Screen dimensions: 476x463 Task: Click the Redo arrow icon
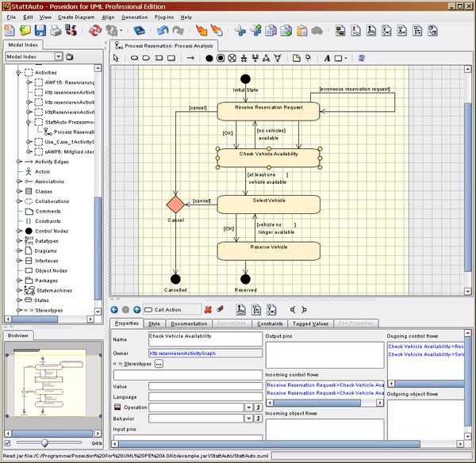178,30
